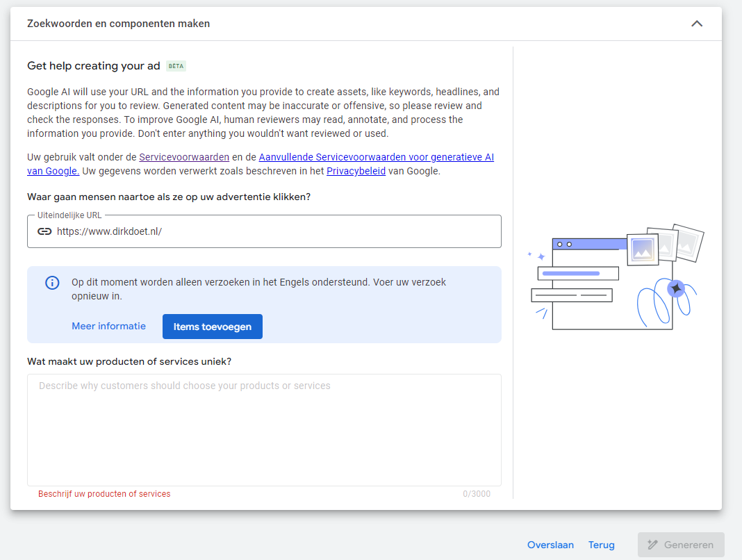Image resolution: width=742 pixels, height=560 pixels.
Task: Open the Privacybeleid link
Action: pyautogui.click(x=356, y=171)
